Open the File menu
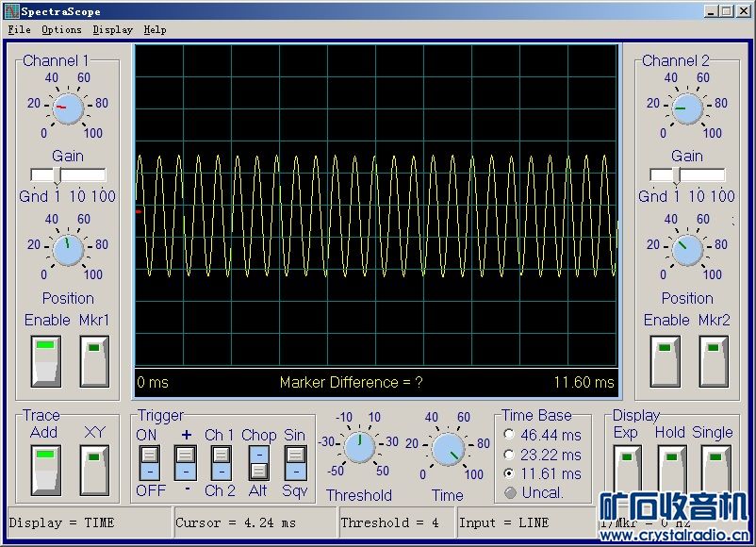Image resolution: width=756 pixels, height=547 pixels. tap(19, 29)
